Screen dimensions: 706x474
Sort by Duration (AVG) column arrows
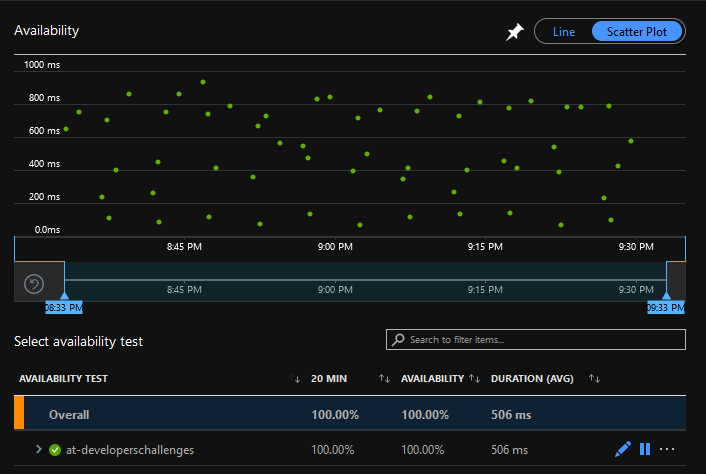(594, 379)
